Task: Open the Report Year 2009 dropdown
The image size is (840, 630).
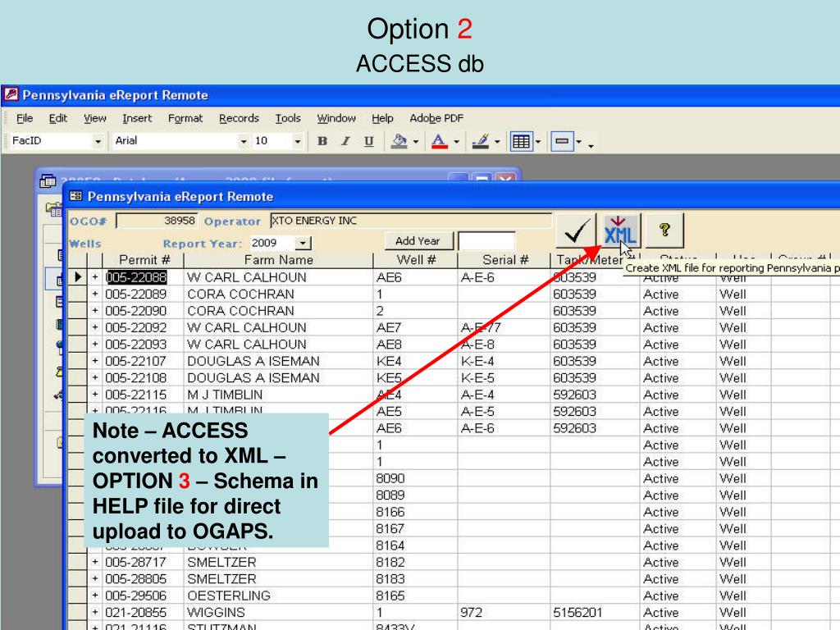Action: [x=303, y=243]
